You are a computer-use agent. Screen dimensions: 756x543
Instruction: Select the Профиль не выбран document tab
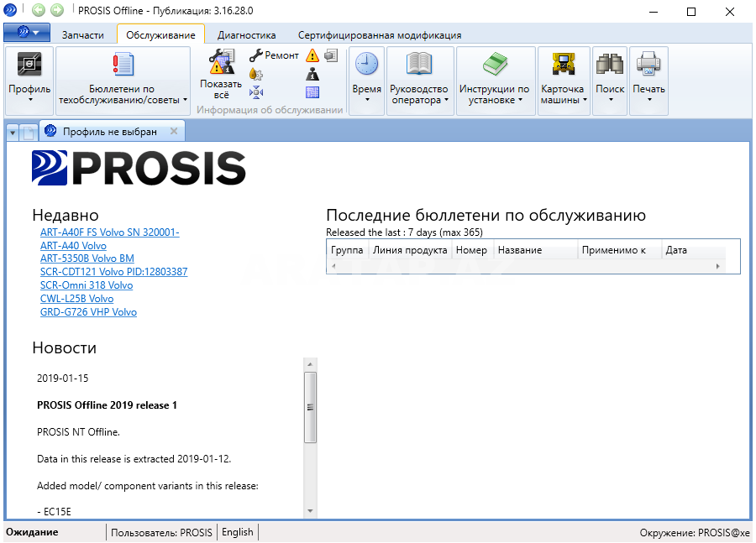tap(110, 132)
